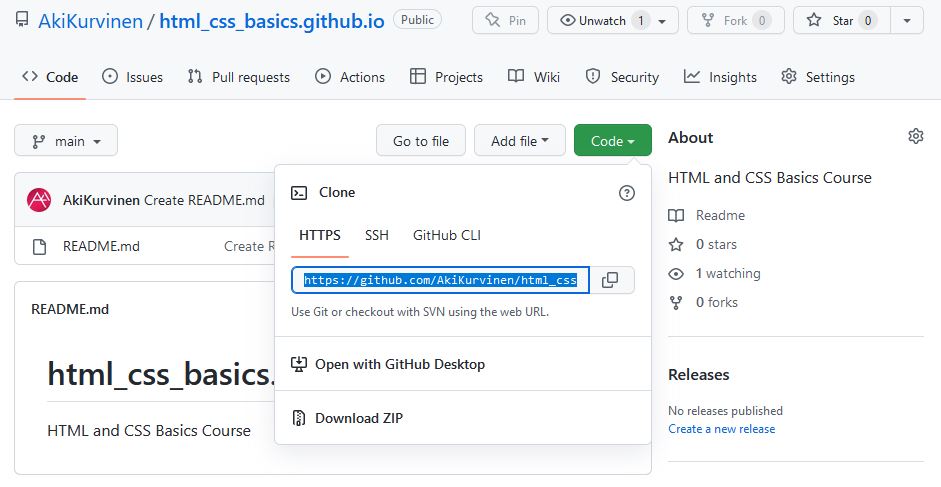Open the Projects tab

click(x=446, y=77)
